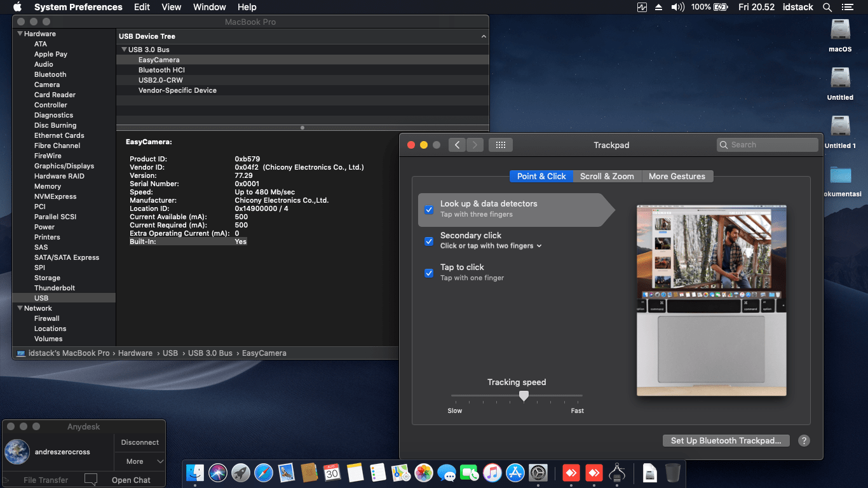Collapse the Network section in sidebar
This screenshot has width=868, height=488.
20,308
